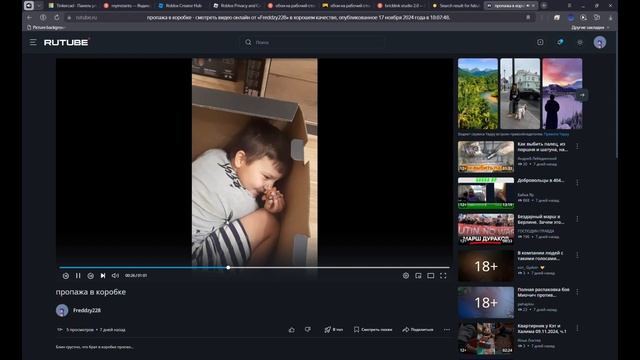
Task: Switch the video to fullscreen
Action: click(443, 276)
